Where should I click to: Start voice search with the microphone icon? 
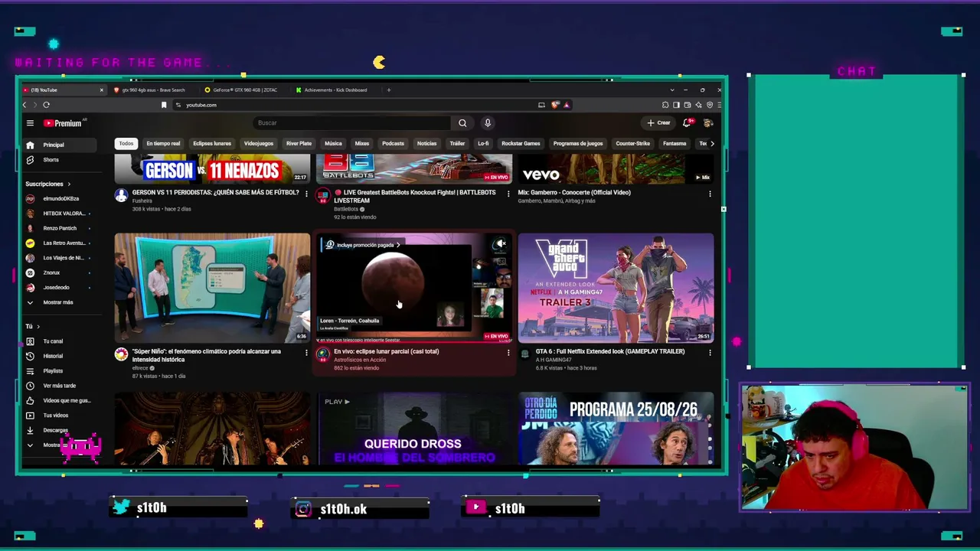(x=488, y=123)
